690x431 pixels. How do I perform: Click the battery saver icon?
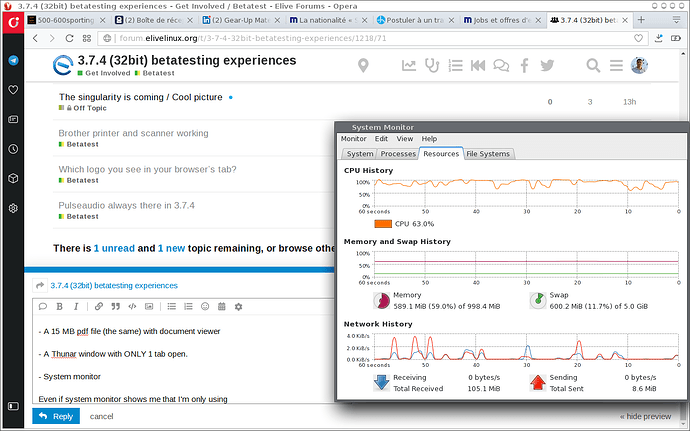(x=675, y=38)
